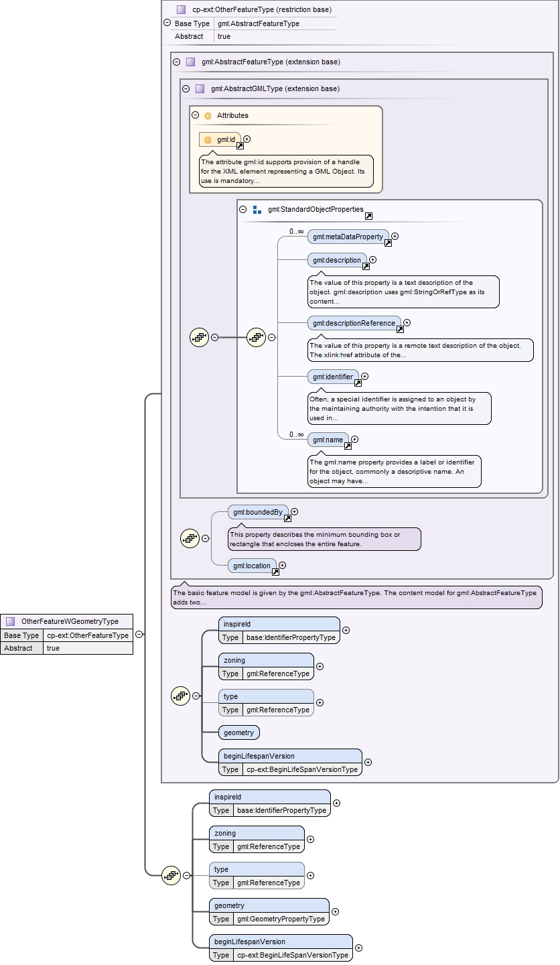The height and width of the screenshot is (965, 560).
Task: Select gml:metaDataProperty element
Action: [348, 237]
